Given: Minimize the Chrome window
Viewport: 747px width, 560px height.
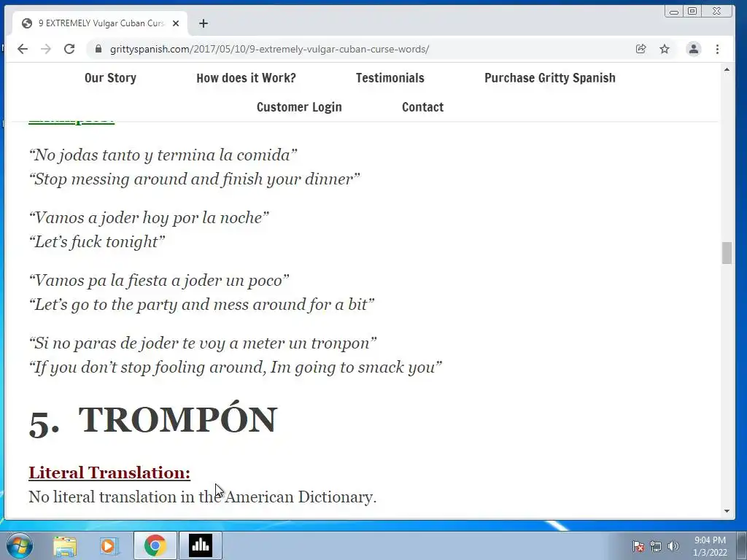Looking at the screenshot, I should (673, 12).
